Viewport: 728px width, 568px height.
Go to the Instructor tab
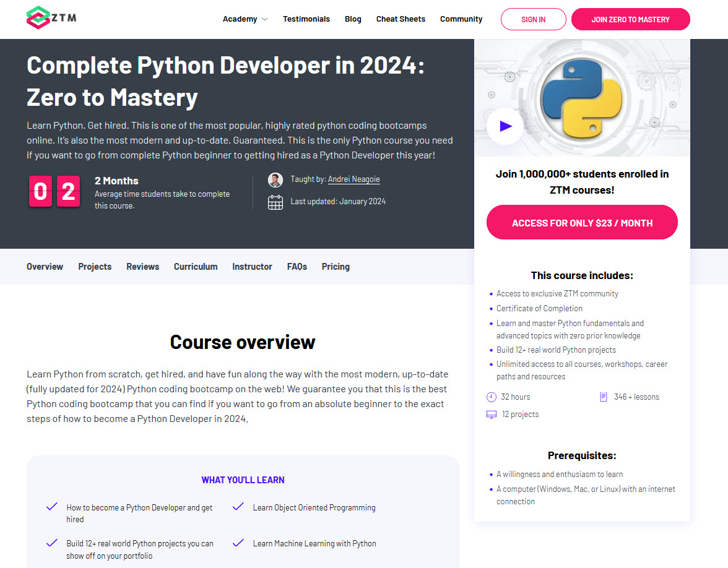[x=252, y=267]
